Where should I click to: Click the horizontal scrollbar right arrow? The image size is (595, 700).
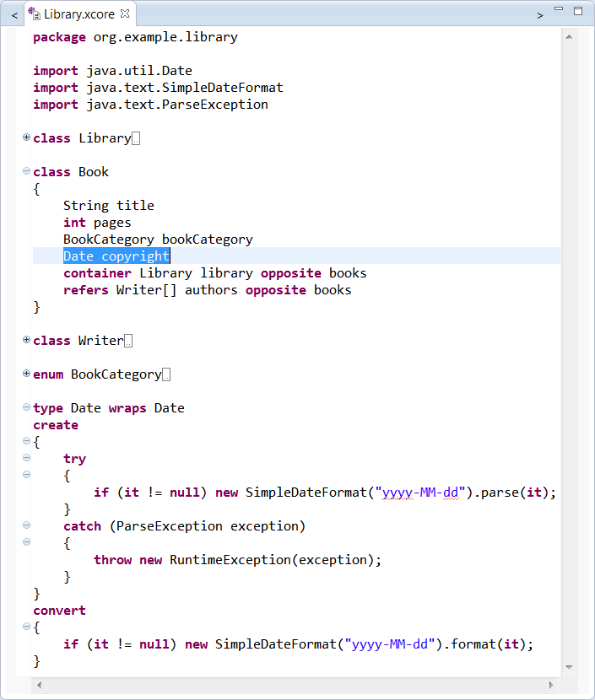pos(551,685)
